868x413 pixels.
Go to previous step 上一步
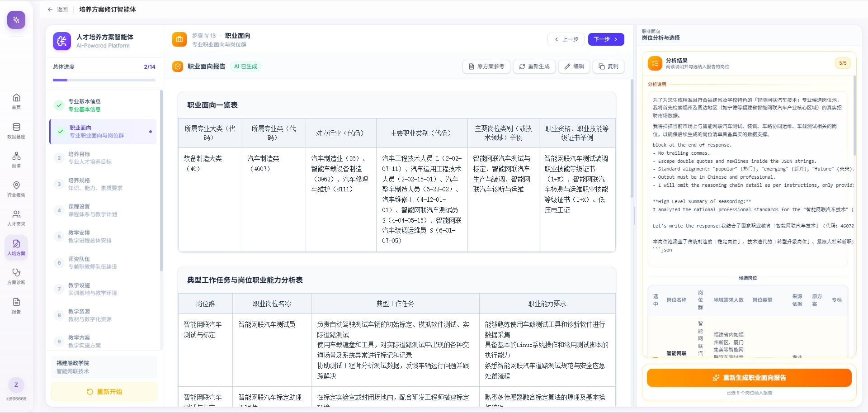pyautogui.click(x=566, y=39)
